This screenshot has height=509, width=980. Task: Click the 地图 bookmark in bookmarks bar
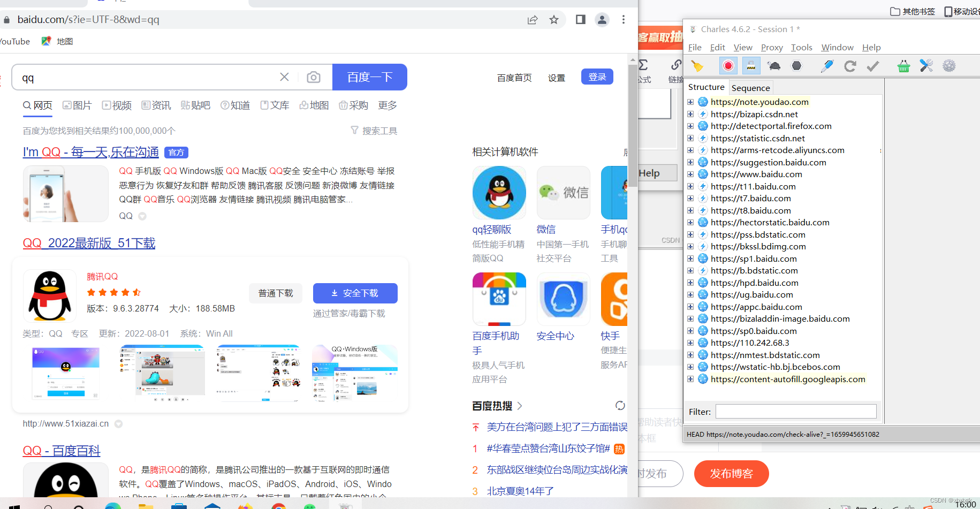[58, 41]
